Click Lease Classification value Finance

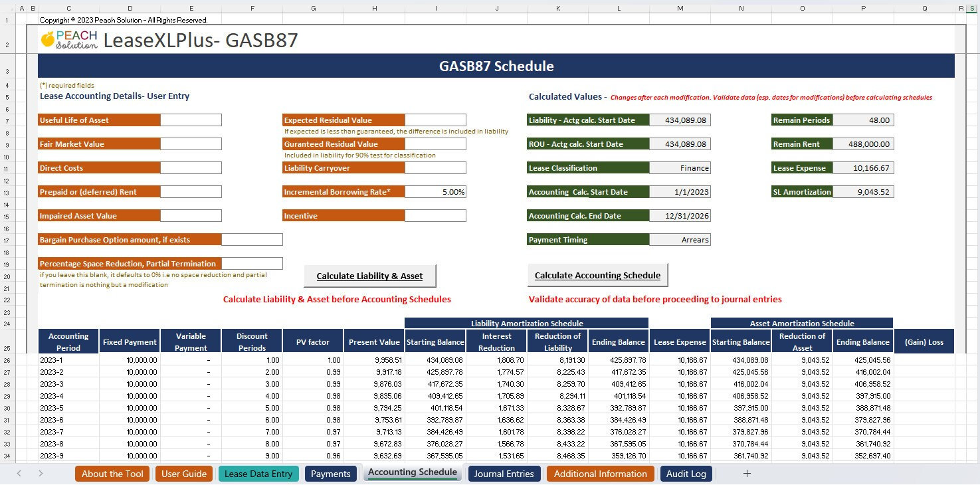(x=680, y=168)
